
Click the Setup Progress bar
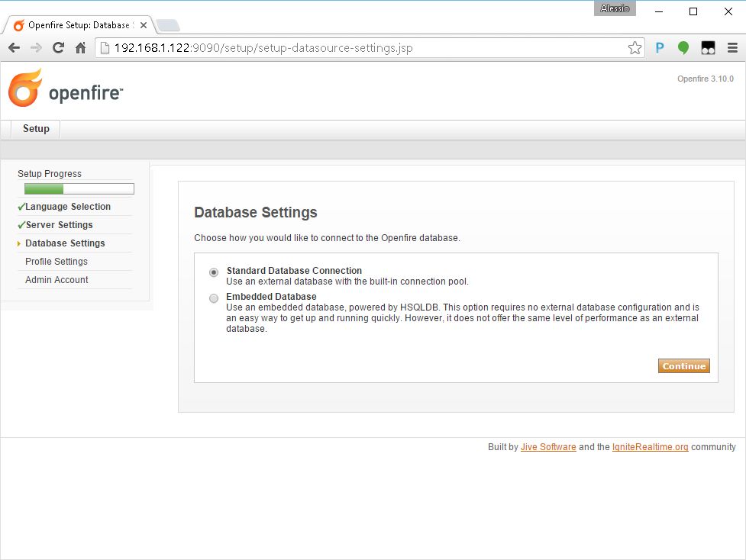(79, 189)
